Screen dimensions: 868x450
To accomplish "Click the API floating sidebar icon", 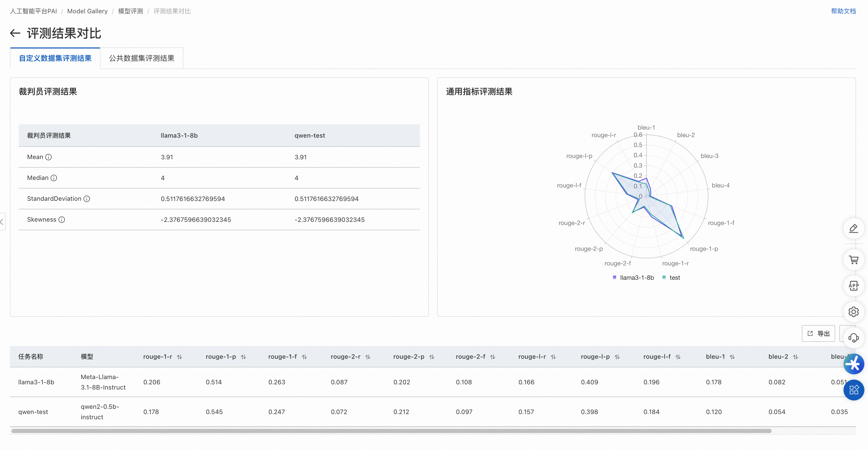I will tap(853, 286).
